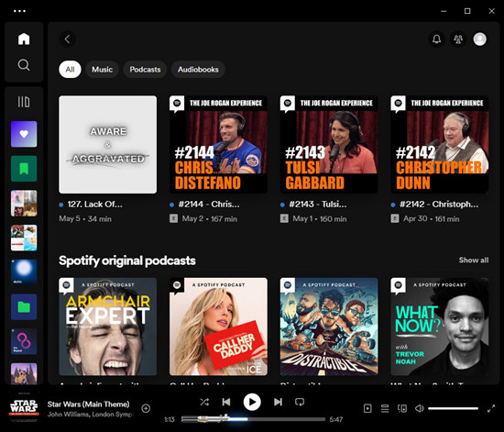Open Spotify original podcasts heading
The width and height of the screenshot is (504, 432).
127,260
